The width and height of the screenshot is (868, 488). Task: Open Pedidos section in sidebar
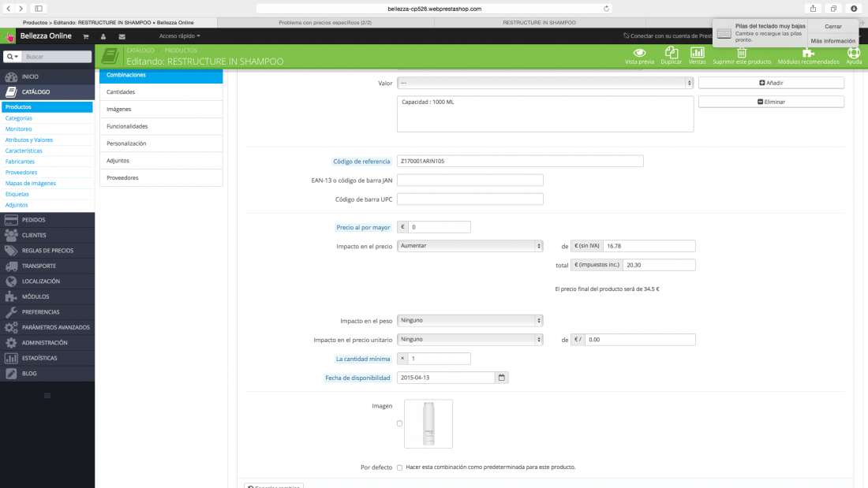(47, 220)
